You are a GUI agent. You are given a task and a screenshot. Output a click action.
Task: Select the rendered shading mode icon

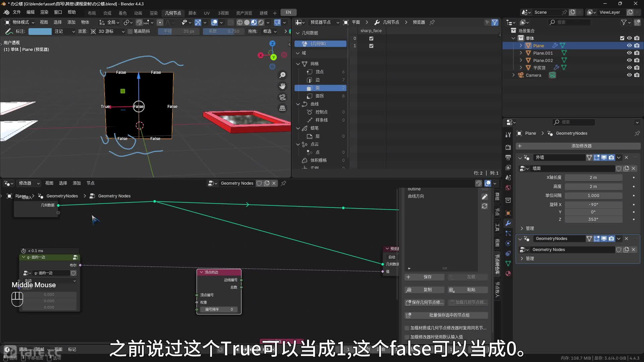261,22
